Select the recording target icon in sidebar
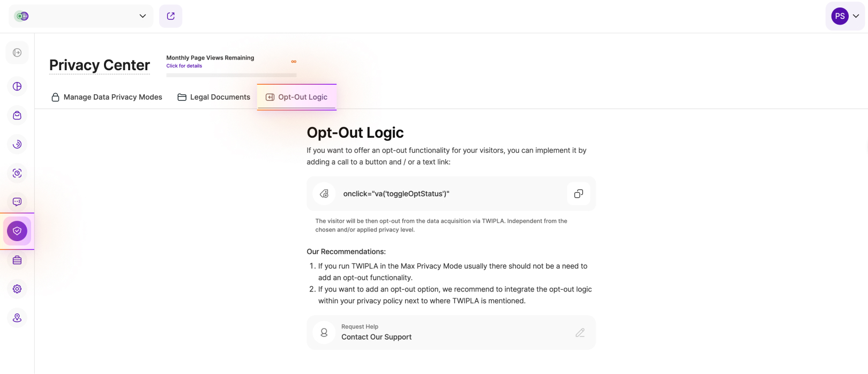 (x=17, y=173)
